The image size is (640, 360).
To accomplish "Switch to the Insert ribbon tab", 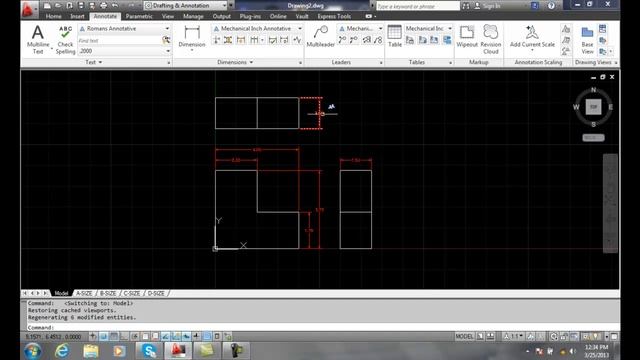I will tap(77, 16).
